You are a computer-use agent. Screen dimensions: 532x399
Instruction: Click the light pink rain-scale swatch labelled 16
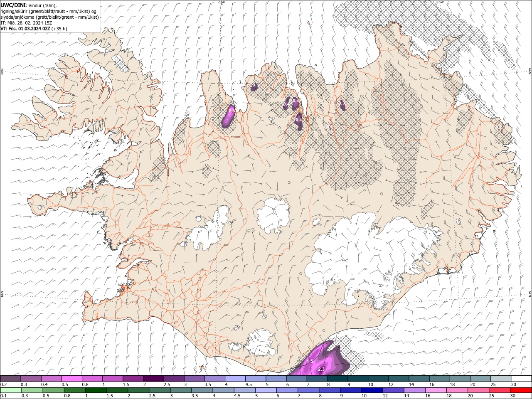(436, 390)
